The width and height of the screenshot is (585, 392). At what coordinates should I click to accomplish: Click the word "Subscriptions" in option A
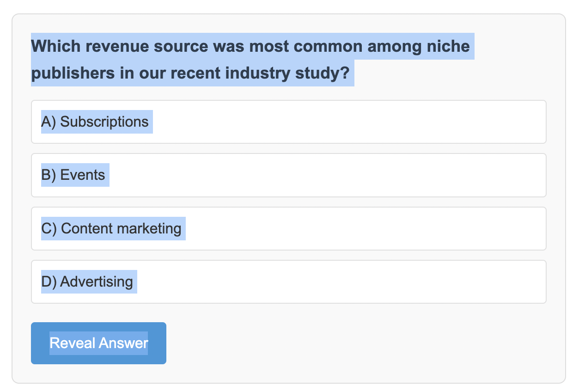(x=104, y=122)
